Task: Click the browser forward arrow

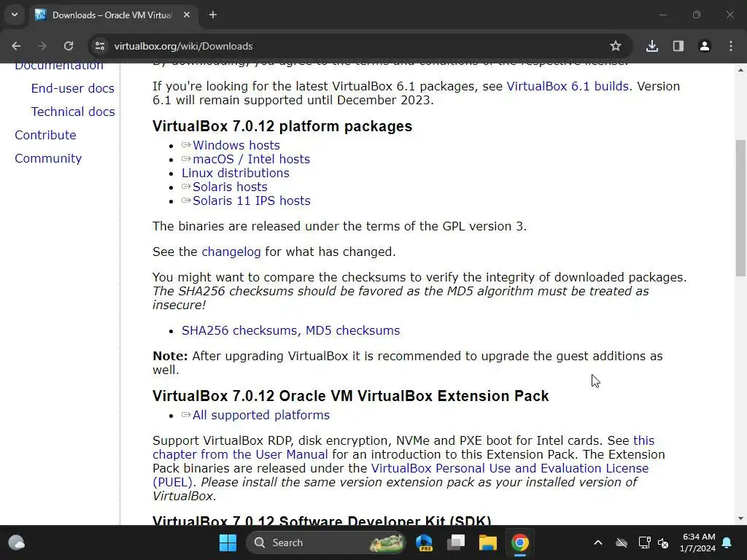Action: pyautogui.click(x=42, y=46)
